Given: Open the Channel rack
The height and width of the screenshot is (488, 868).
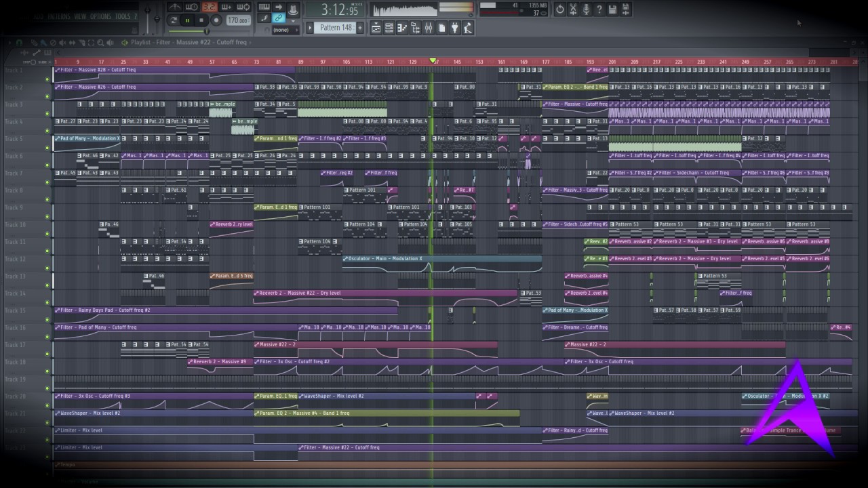Looking at the screenshot, I should click(x=389, y=28).
